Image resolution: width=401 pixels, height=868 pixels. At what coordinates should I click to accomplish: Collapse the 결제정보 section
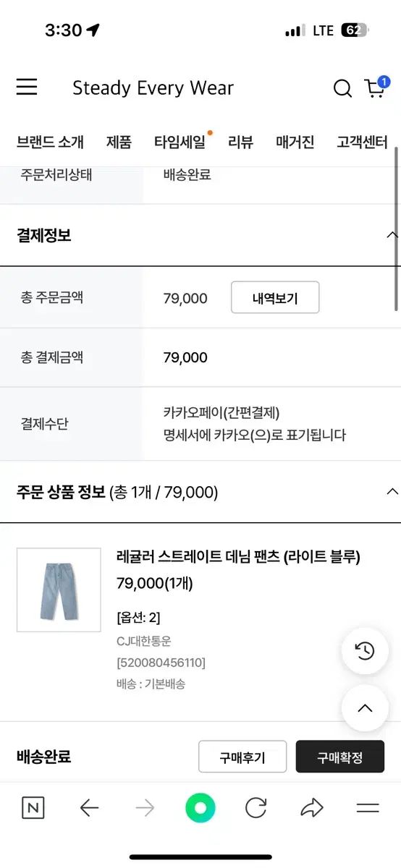[392, 235]
